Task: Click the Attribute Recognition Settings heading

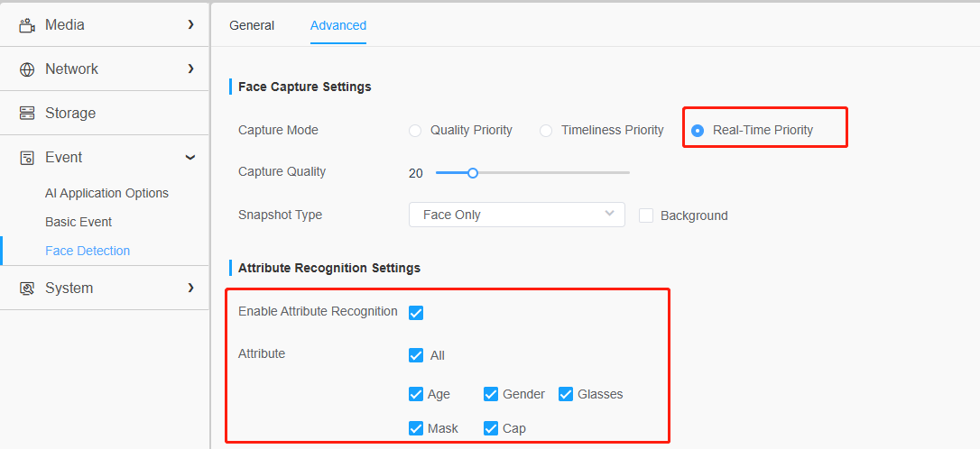Action: 329,268
